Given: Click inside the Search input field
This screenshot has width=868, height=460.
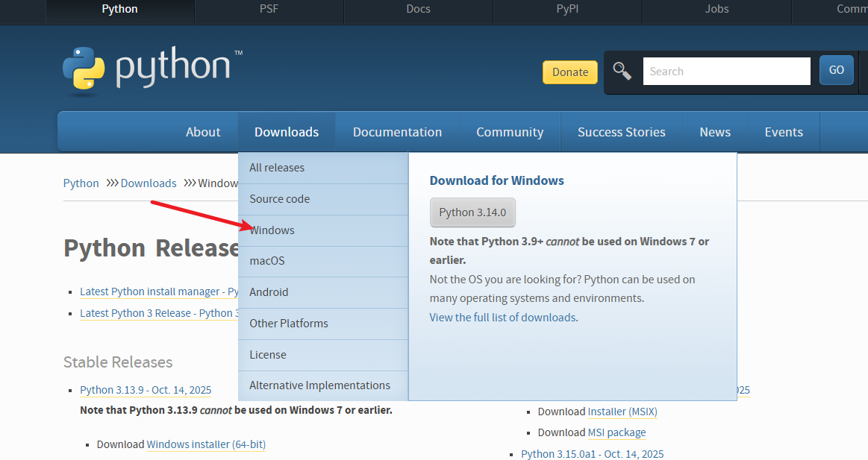Looking at the screenshot, I should coord(725,70).
